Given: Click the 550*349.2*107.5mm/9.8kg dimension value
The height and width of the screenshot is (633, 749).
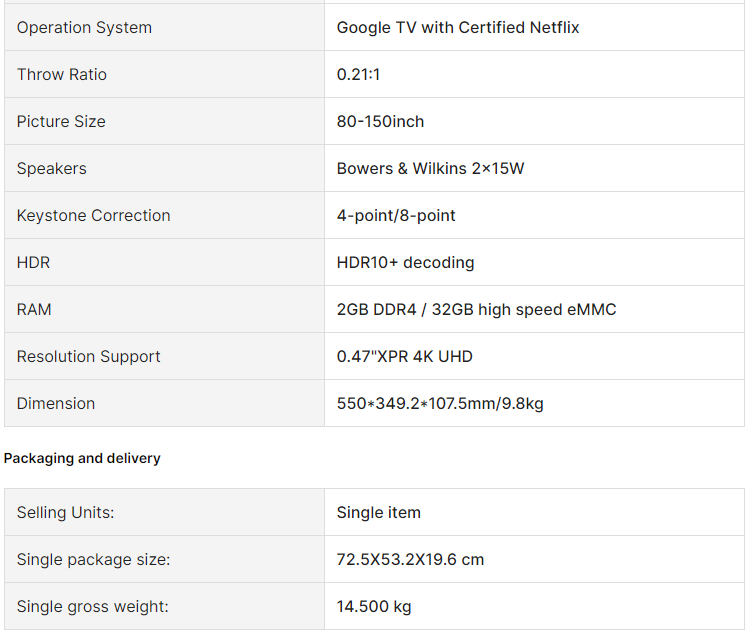Looking at the screenshot, I should point(440,404).
